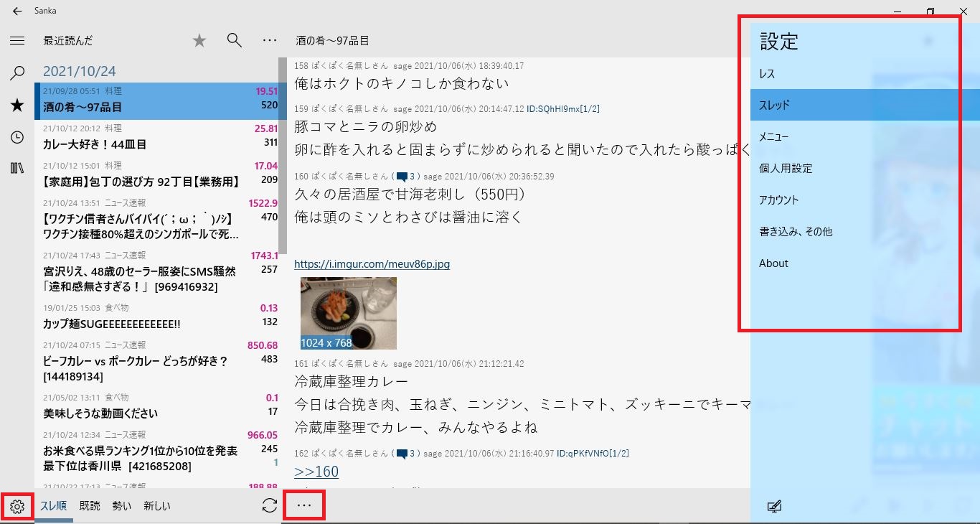Screen dimensions: 980x524
Task: Select post 158 text about ホクトのキノコ
Action: point(401,83)
